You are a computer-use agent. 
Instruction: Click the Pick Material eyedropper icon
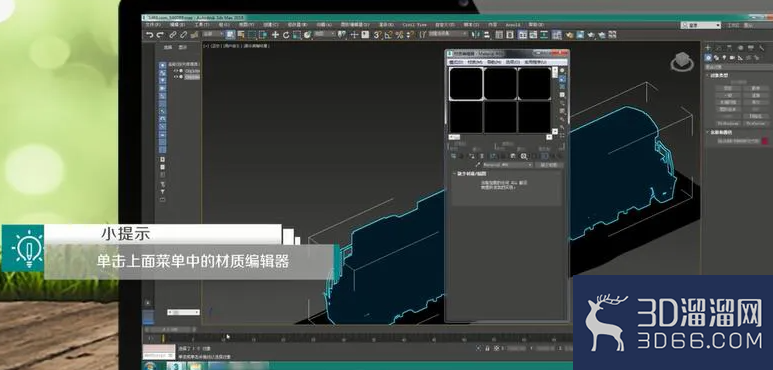477,165
